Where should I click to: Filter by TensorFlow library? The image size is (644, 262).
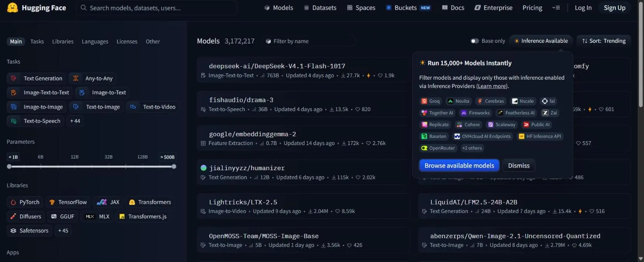[x=68, y=202]
